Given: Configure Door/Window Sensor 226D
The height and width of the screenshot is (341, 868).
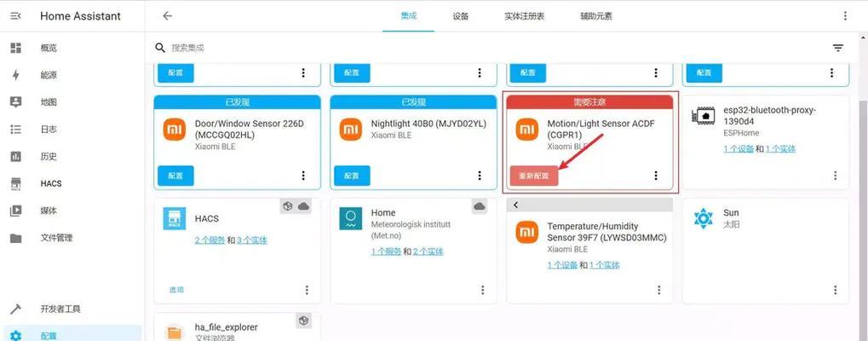Looking at the screenshot, I should pyautogui.click(x=175, y=176).
